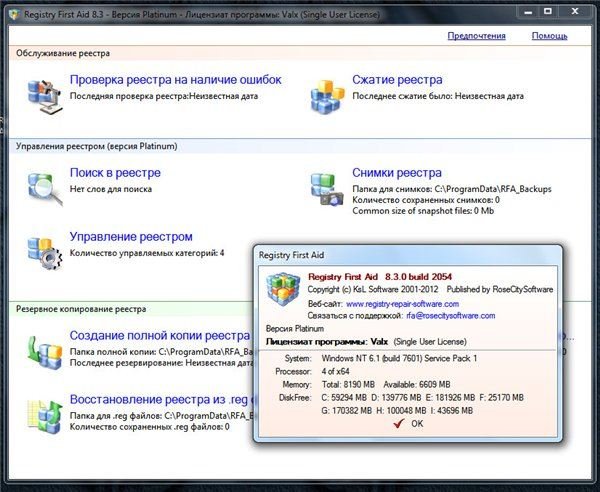
Task: Click Количество управляемых категорий: 4 text
Action: click(147, 253)
